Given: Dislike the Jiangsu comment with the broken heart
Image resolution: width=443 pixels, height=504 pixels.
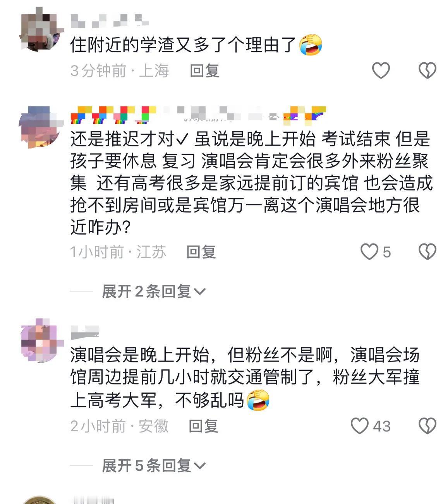Looking at the screenshot, I should coord(428,252).
